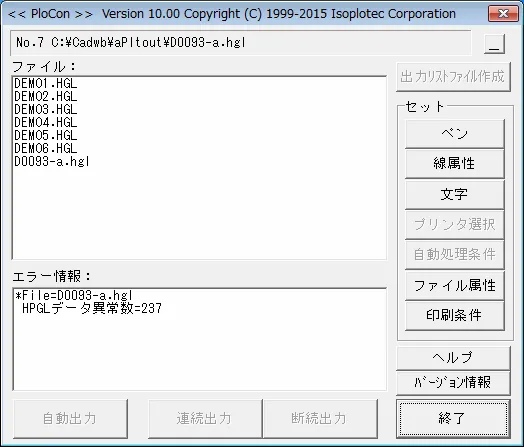Select DEMO5.HGL in file list
Screen dimensions: 524x447
coord(46,136)
